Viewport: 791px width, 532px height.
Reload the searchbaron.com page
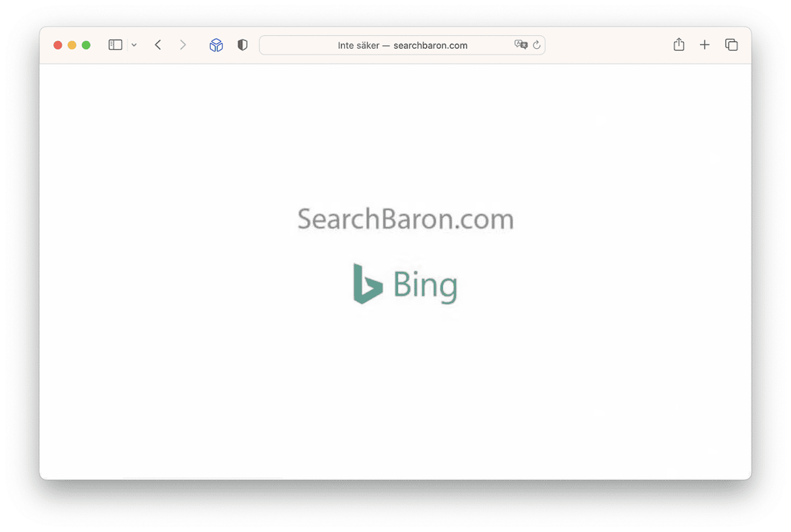[537, 45]
